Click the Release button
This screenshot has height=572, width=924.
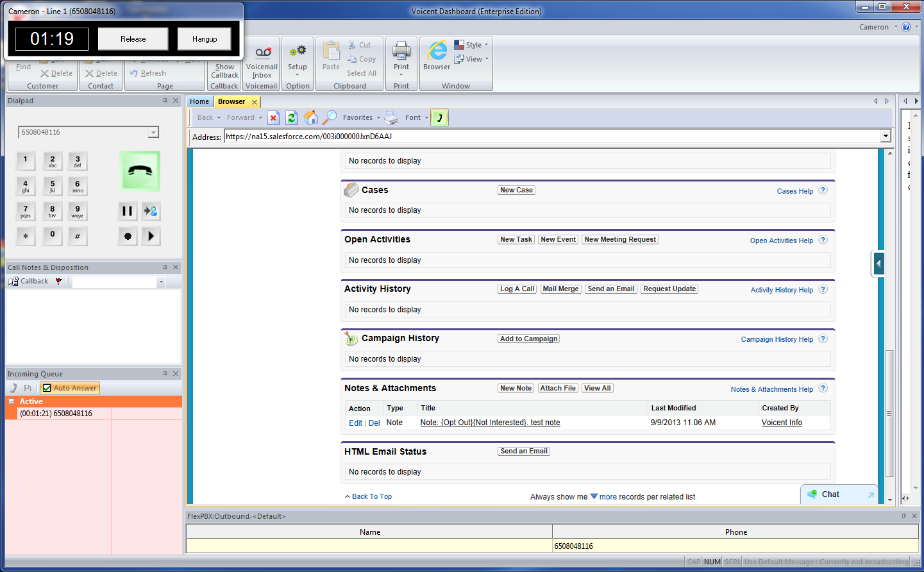tap(133, 38)
